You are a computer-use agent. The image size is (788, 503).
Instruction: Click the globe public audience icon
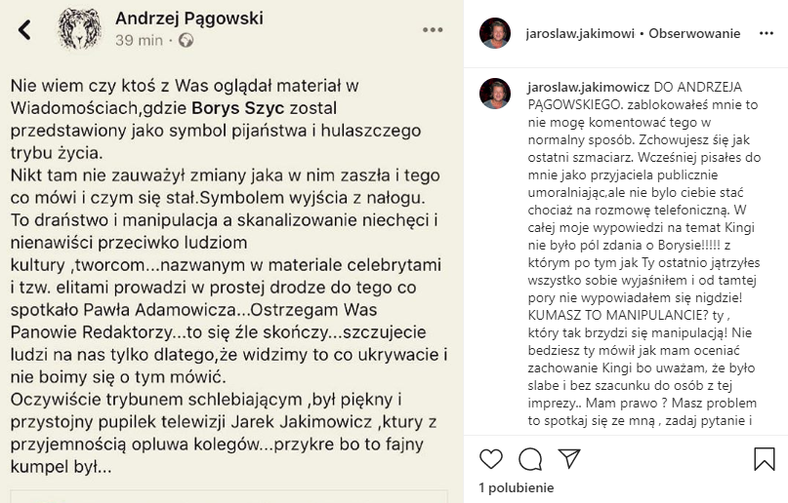(186, 41)
